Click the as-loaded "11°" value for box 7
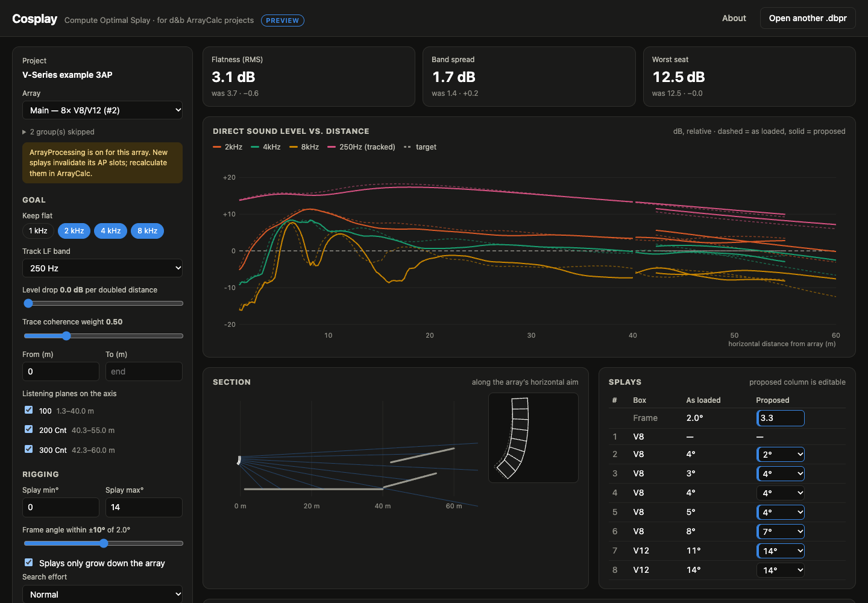868x603 pixels. tap(693, 551)
